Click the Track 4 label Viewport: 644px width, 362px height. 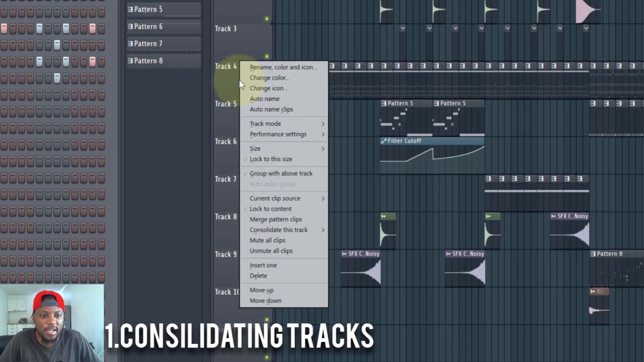pyautogui.click(x=225, y=66)
